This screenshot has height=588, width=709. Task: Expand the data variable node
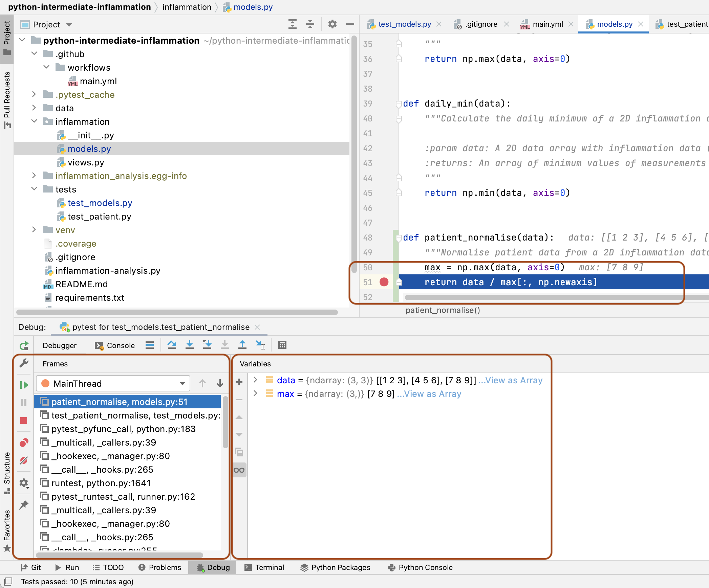point(255,380)
